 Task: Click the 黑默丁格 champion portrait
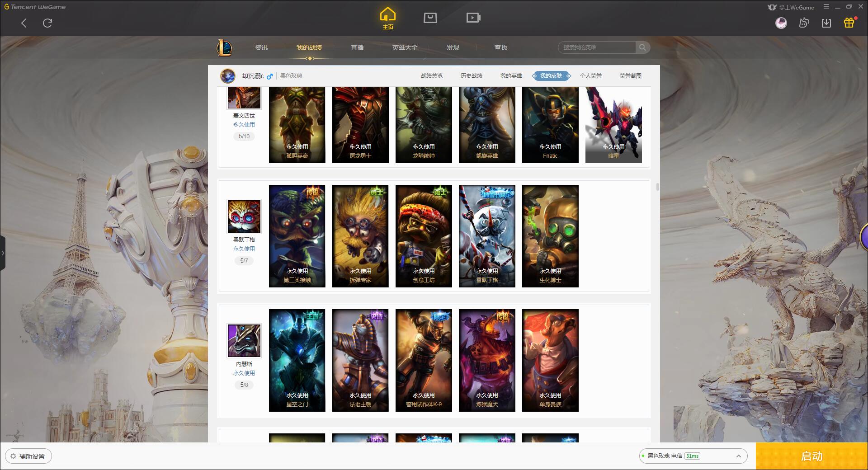(244, 216)
